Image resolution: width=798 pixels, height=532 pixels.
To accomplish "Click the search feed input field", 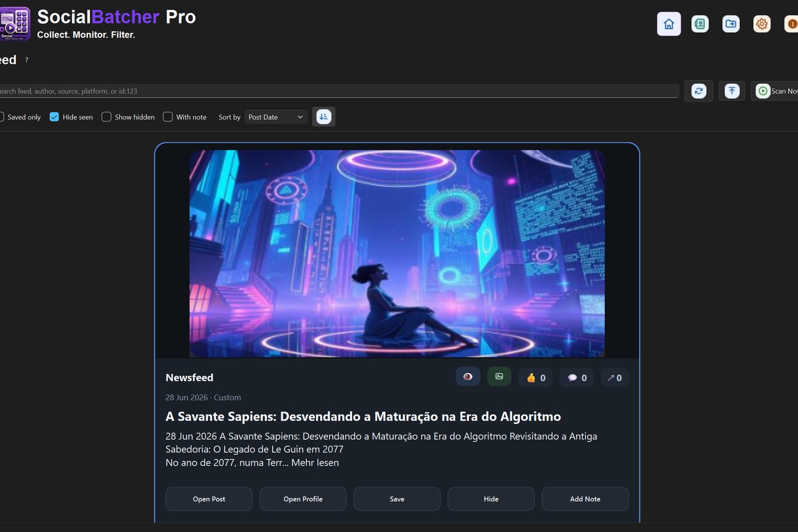I will [x=337, y=91].
